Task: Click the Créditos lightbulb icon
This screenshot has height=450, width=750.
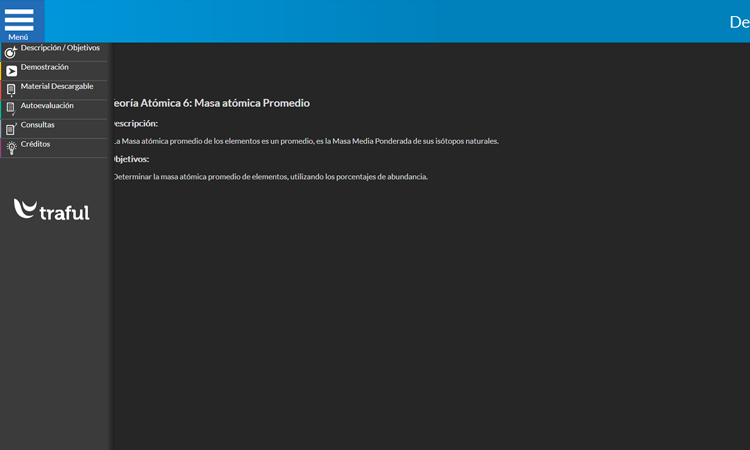Action: click(x=11, y=148)
